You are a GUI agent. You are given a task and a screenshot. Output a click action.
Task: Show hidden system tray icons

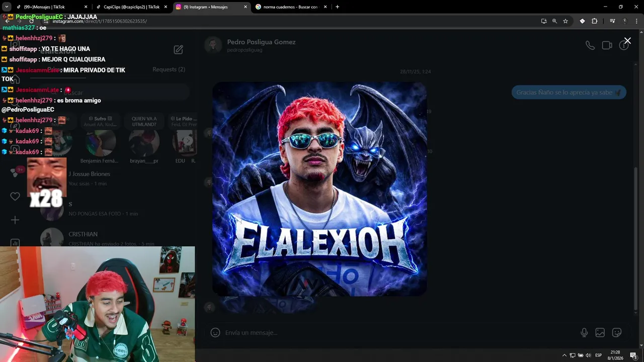[564, 355]
